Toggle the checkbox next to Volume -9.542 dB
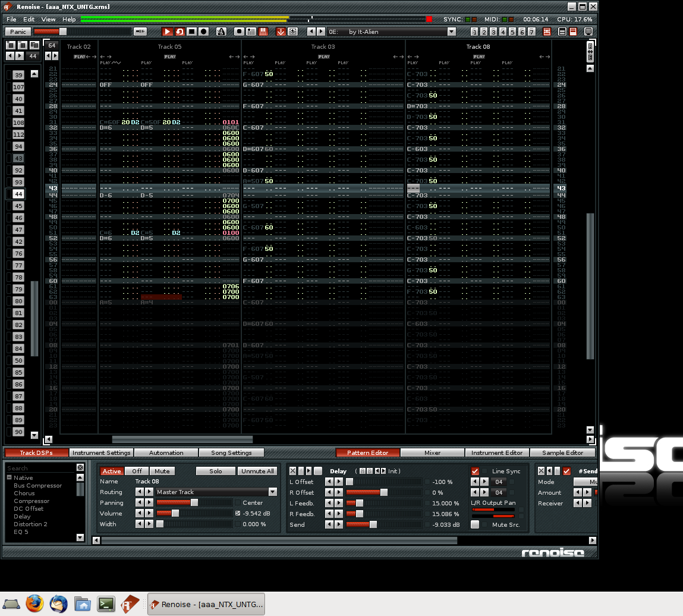Screen dimensions: 683x616 pos(238,513)
